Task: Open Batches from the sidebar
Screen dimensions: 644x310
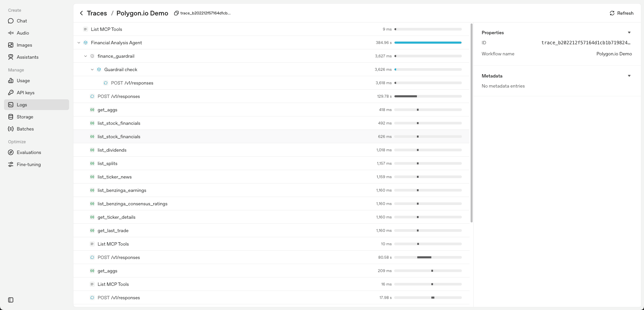Action: tap(25, 129)
